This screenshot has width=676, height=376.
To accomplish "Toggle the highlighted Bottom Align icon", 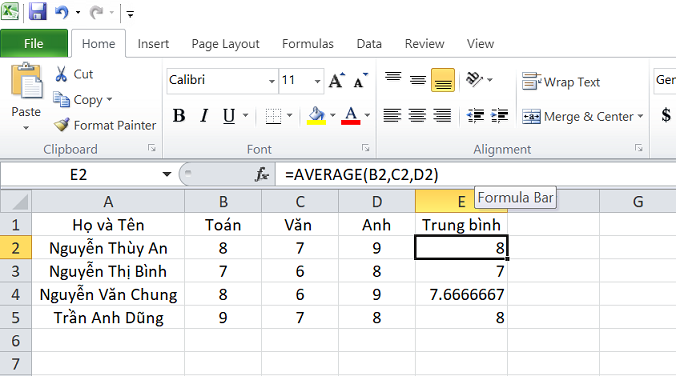I will pos(443,80).
